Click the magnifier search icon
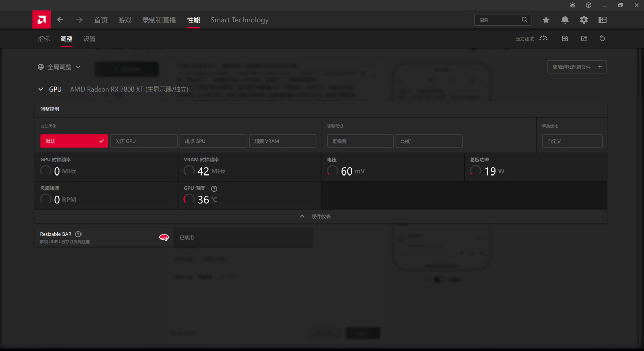 (x=525, y=20)
